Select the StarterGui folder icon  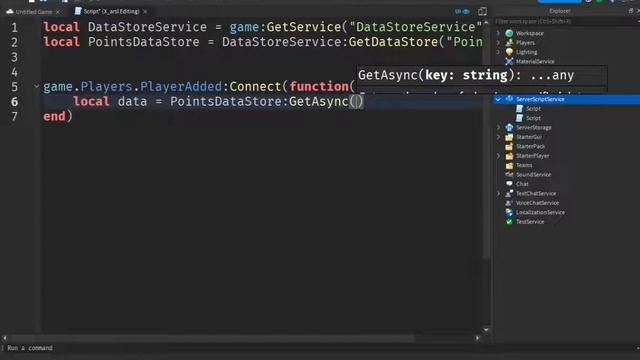click(x=509, y=137)
